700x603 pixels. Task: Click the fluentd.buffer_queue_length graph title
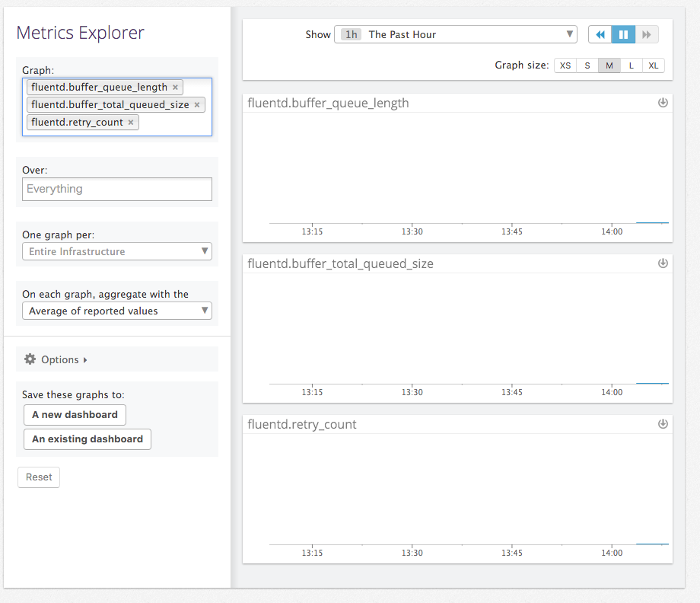328,104
